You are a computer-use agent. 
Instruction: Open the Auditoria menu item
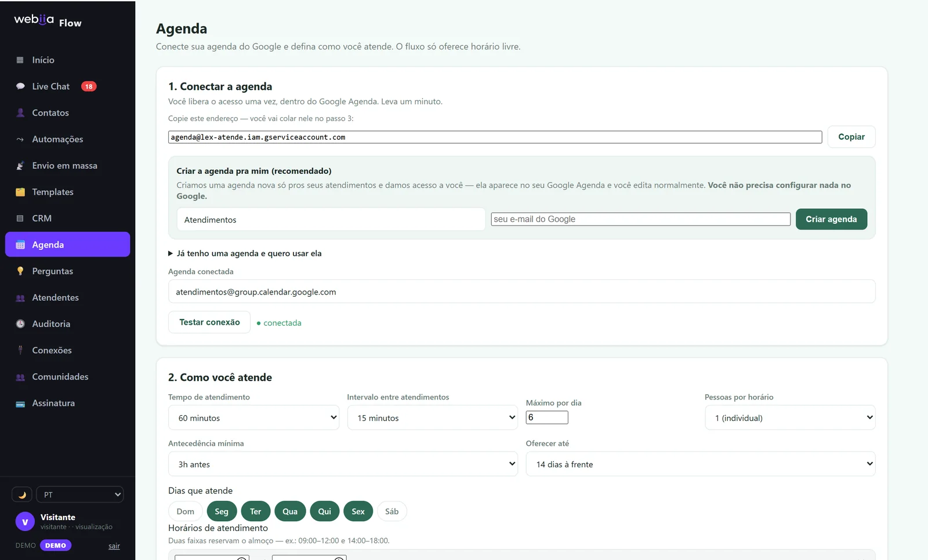click(x=67, y=324)
